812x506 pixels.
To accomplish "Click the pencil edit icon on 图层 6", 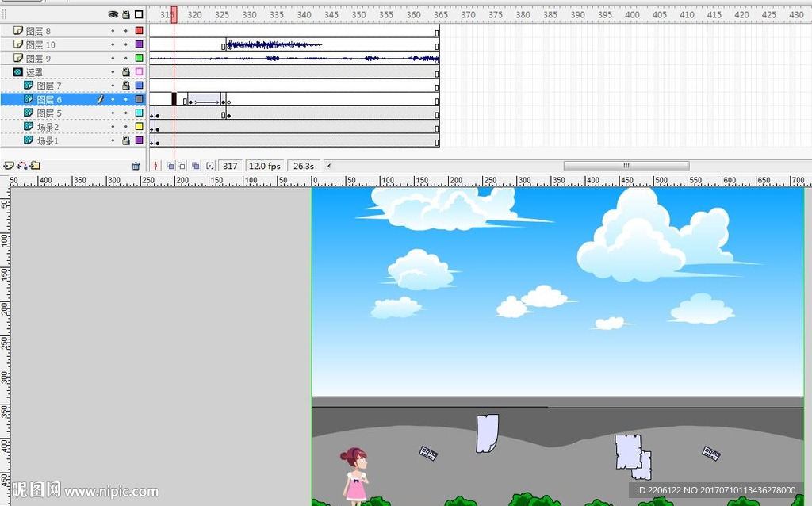I will click(x=101, y=98).
